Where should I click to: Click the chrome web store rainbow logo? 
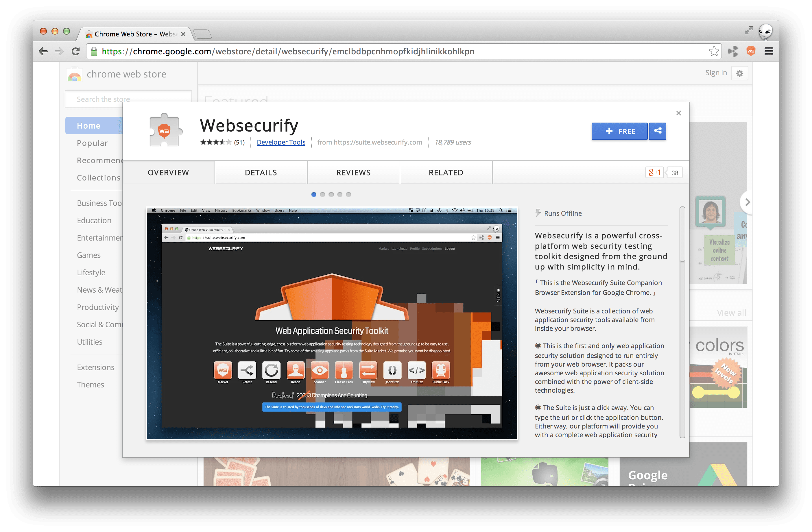[74, 75]
